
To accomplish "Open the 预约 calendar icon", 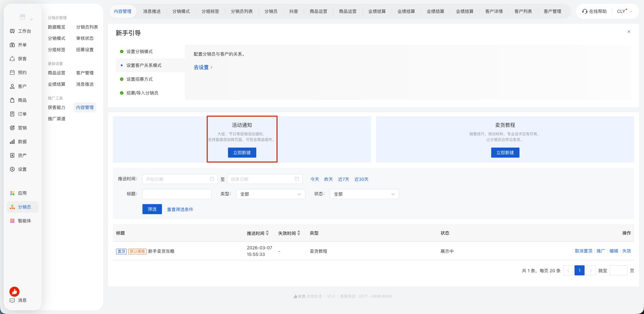I will 12,73.
